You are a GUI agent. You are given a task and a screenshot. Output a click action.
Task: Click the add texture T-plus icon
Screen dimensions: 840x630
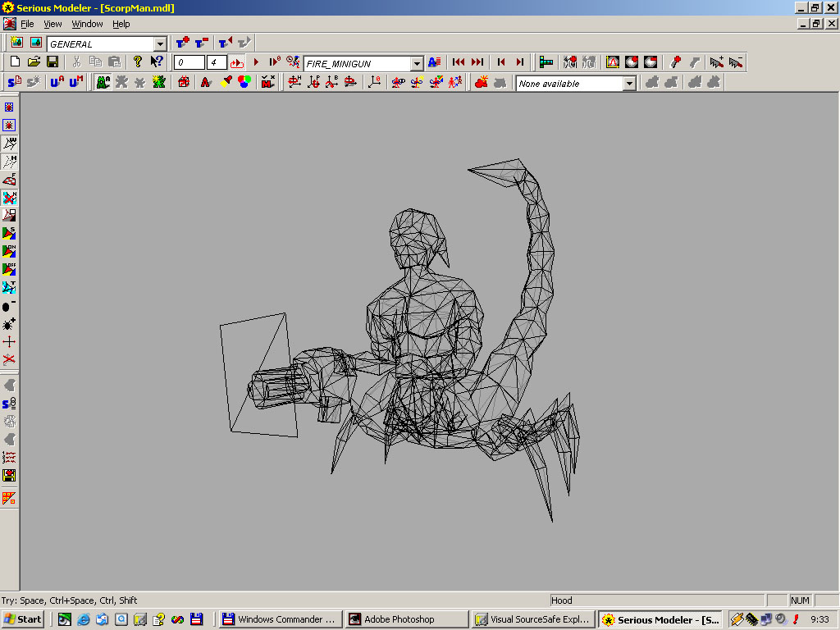tap(183, 43)
